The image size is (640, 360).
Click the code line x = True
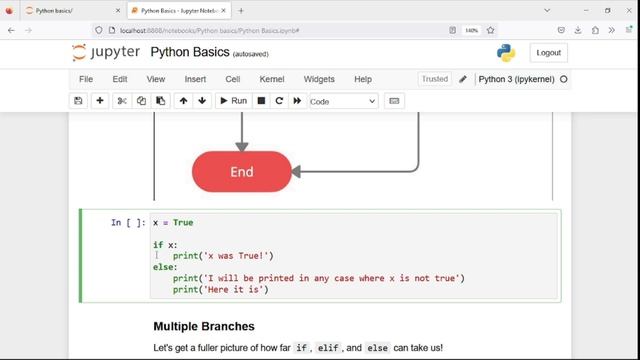(173, 222)
